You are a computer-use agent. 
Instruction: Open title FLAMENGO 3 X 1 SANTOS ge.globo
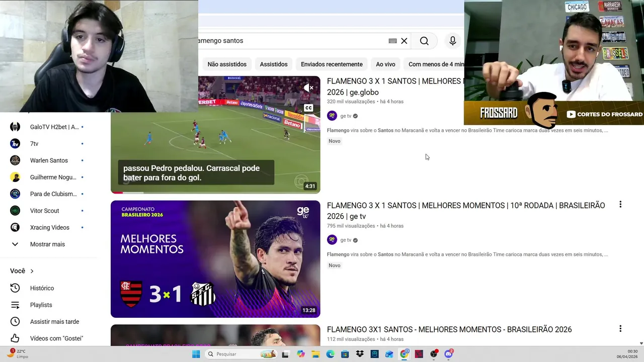click(x=395, y=86)
